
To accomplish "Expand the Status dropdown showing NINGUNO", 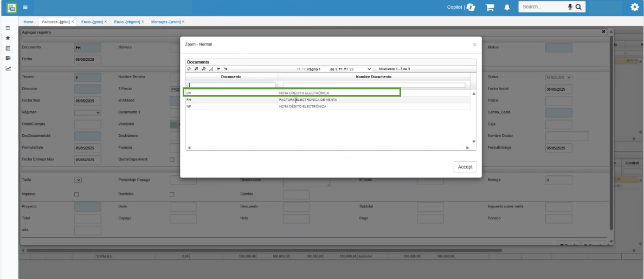I will (559, 77).
